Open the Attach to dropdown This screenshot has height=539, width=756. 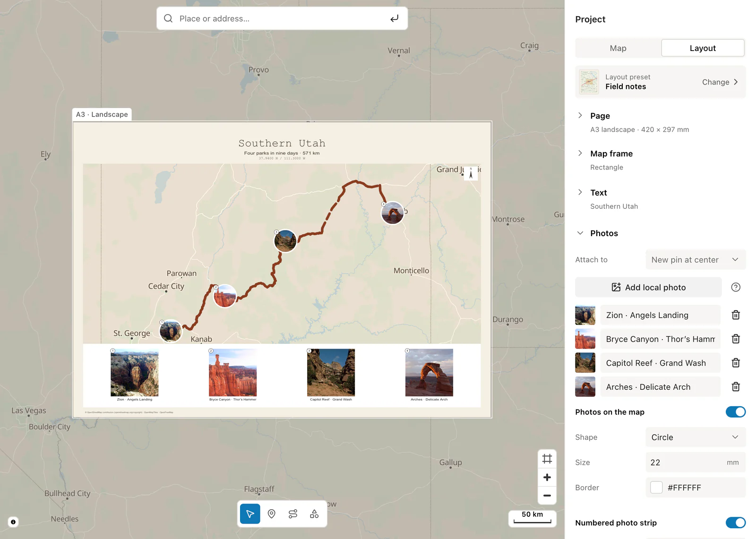[696, 260]
